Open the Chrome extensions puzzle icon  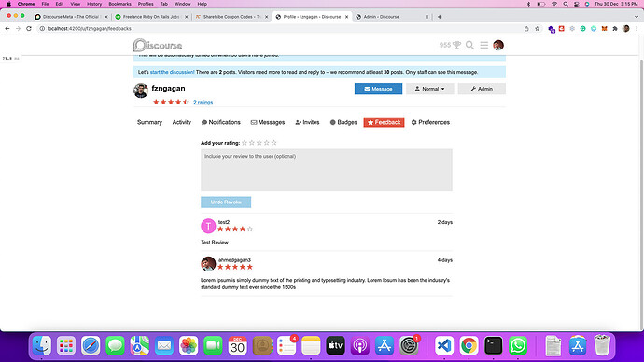(615, 29)
